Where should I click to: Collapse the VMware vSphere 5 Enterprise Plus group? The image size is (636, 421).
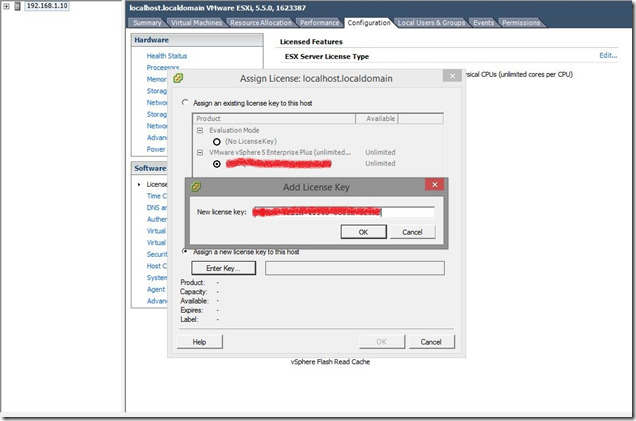pyautogui.click(x=200, y=153)
